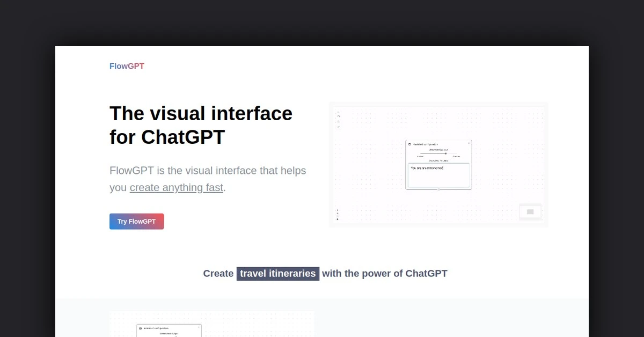Close the Assistant configuration card in hero preview

click(469, 143)
